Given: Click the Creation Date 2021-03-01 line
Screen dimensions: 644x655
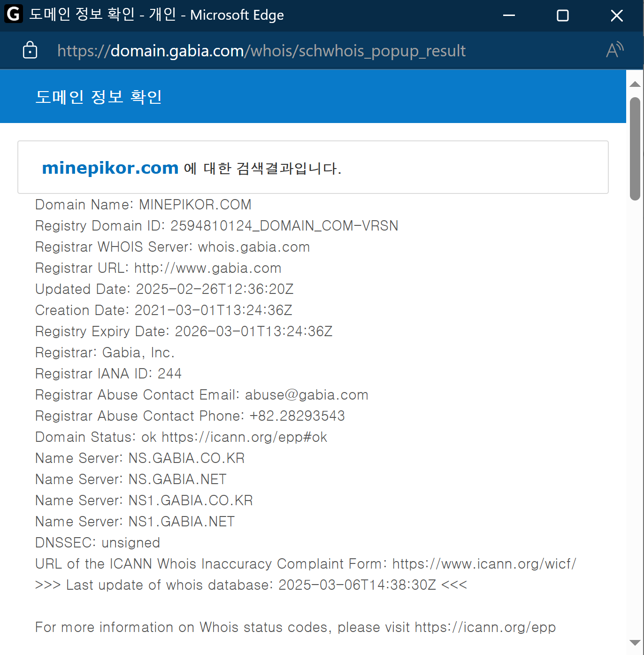Looking at the screenshot, I should tap(164, 310).
